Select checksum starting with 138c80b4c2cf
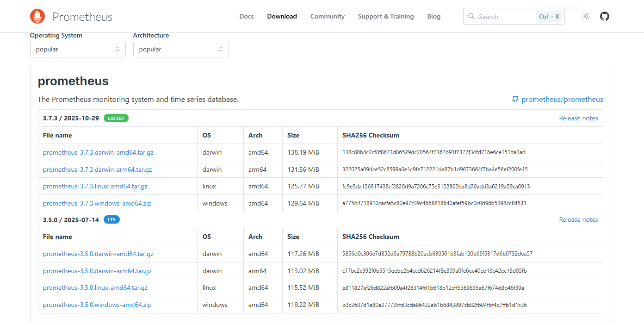This screenshot has width=644, height=325. [434, 152]
